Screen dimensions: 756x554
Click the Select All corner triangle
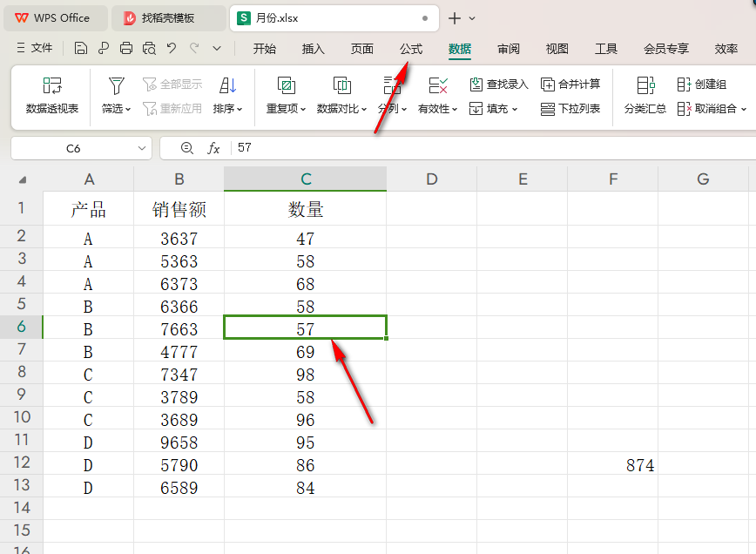(x=22, y=179)
